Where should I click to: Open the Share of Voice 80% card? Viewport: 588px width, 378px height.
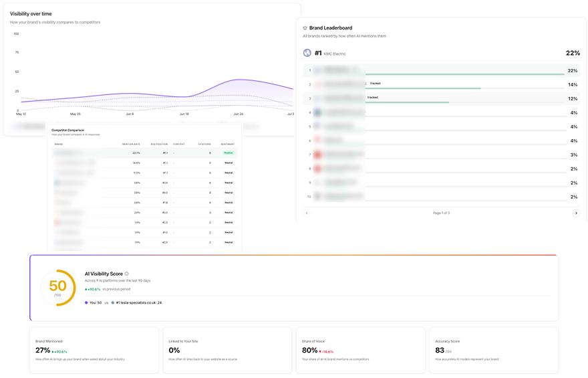(x=360, y=350)
